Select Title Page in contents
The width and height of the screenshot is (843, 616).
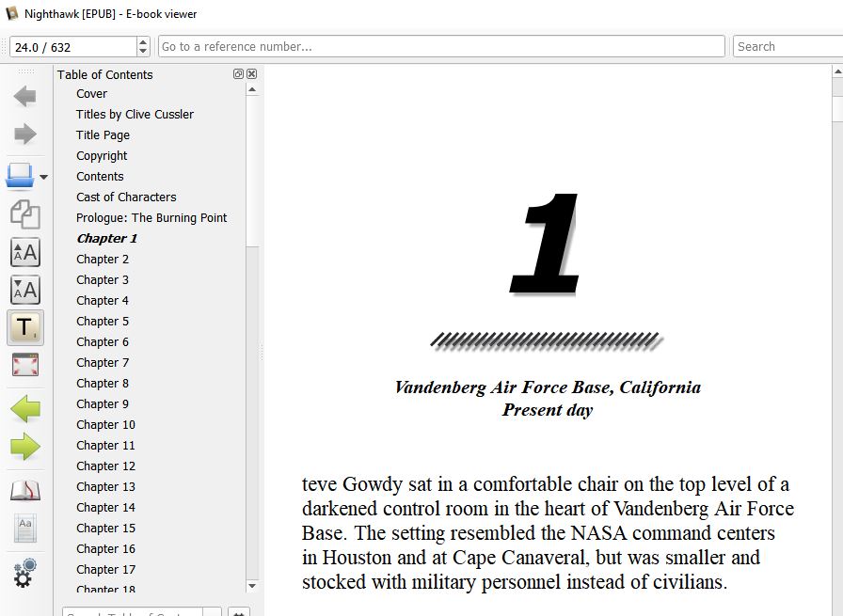point(103,134)
